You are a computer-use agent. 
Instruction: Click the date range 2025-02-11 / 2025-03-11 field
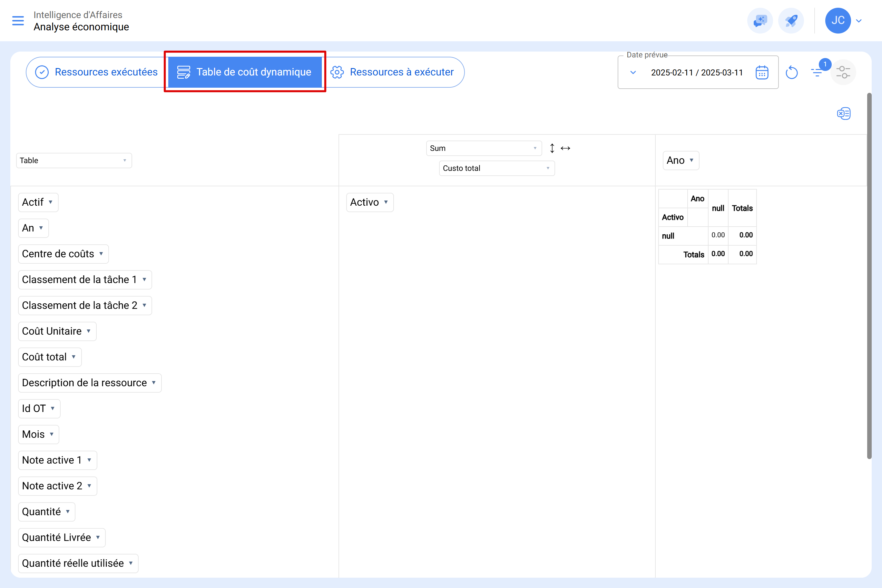697,73
